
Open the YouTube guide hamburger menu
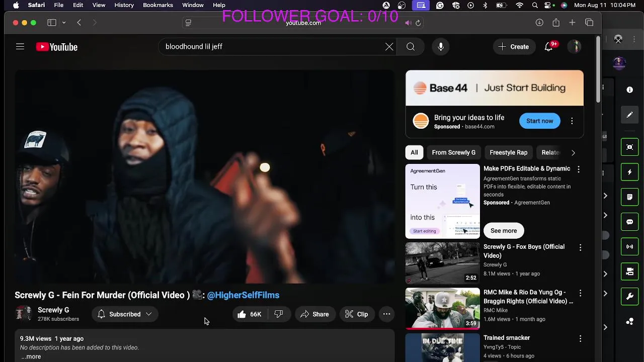point(20,47)
